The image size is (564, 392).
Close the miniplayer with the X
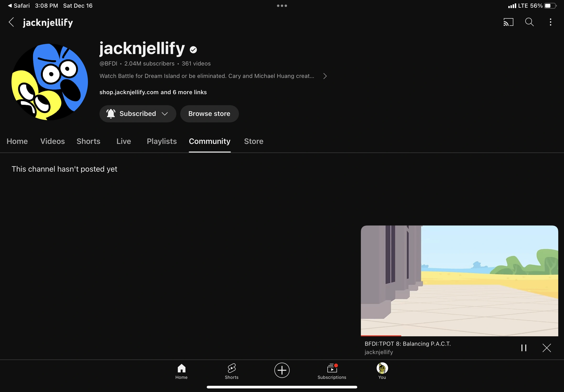[547, 348]
